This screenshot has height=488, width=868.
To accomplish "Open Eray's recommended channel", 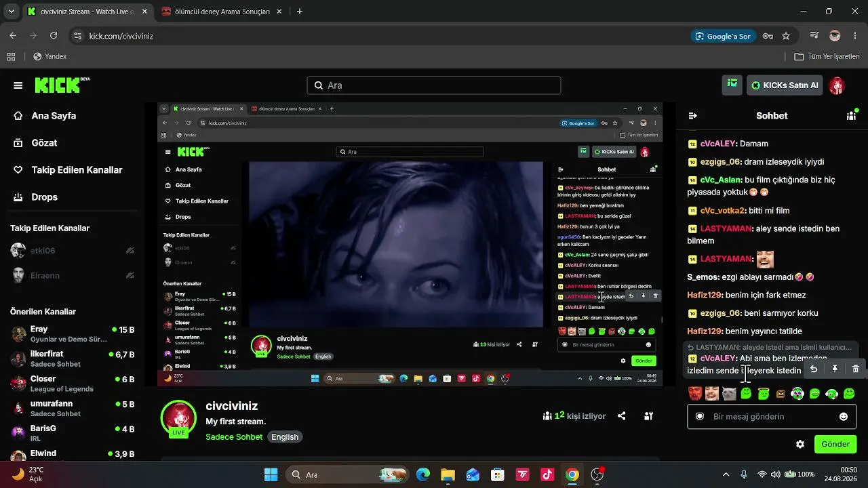I will click(73, 334).
